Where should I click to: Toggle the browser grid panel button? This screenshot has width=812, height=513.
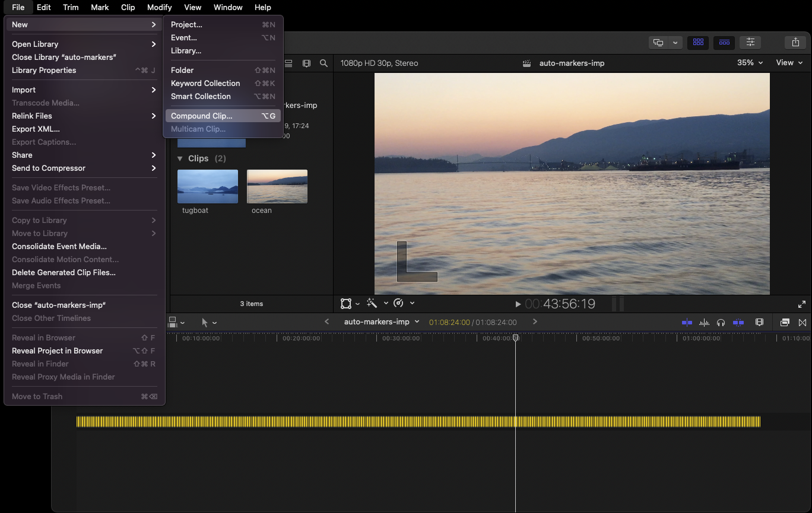tap(698, 42)
